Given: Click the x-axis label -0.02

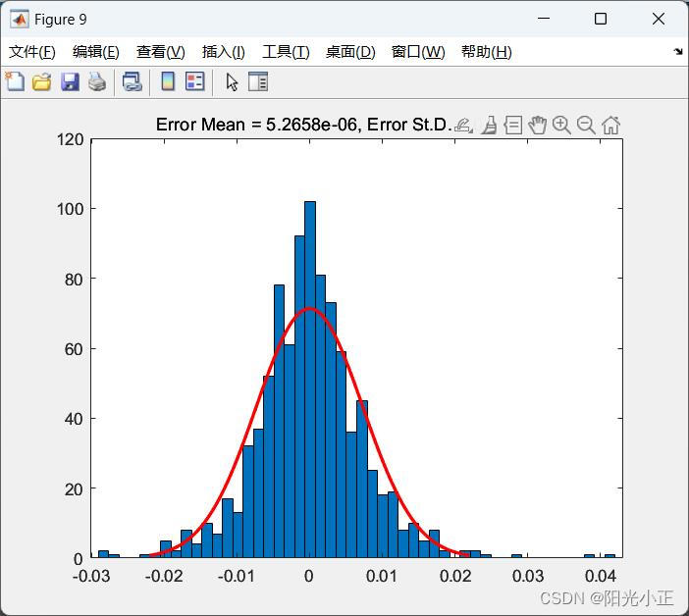Looking at the screenshot, I should click(164, 576).
